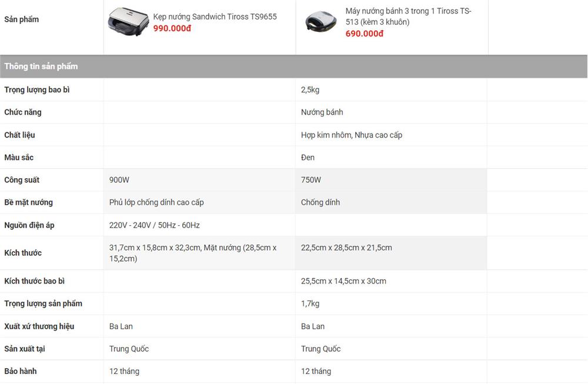This screenshot has height=384, width=588.
Task: Click the 990.000đ price
Action: click(x=172, y=28)
